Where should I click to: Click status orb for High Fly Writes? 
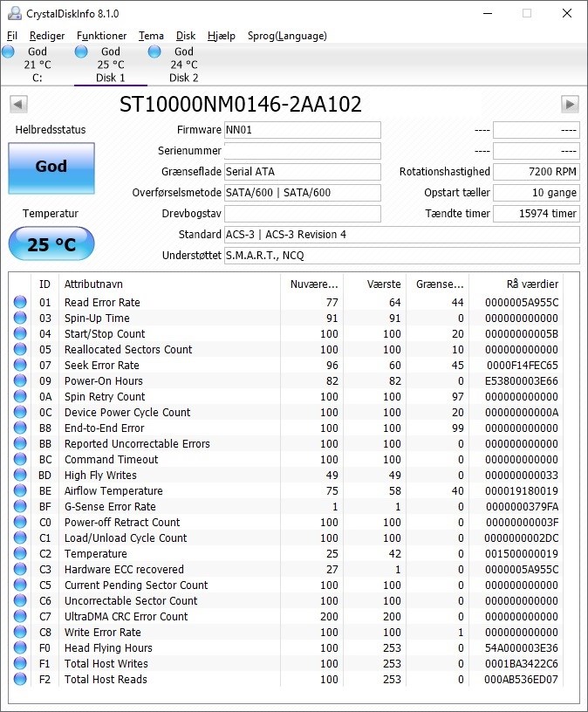pos(20,475)
